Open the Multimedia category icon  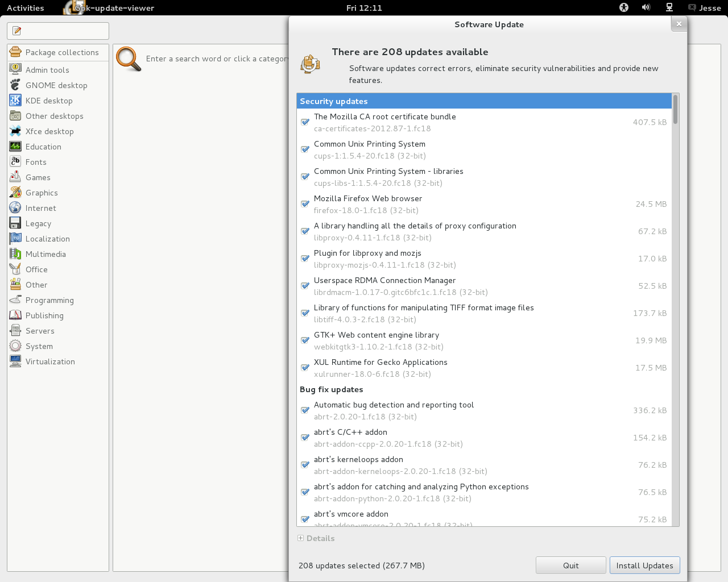coord(15,253)
